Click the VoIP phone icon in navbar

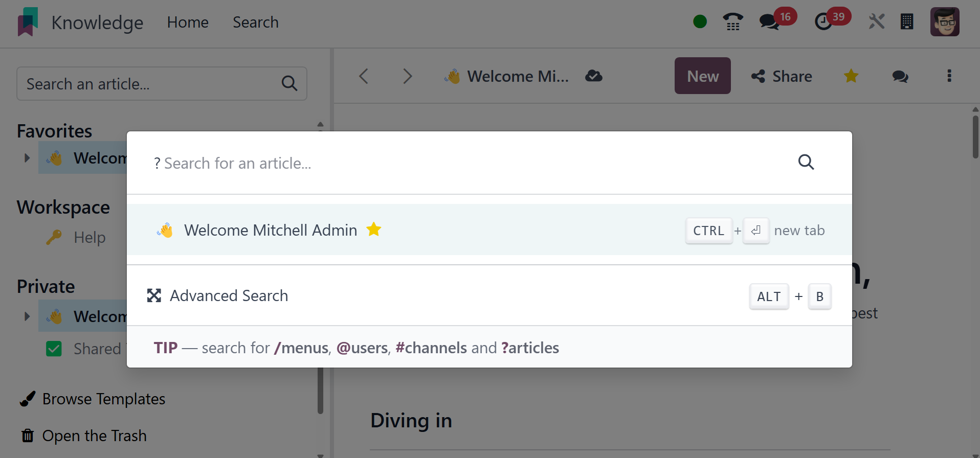pos(733,22)
